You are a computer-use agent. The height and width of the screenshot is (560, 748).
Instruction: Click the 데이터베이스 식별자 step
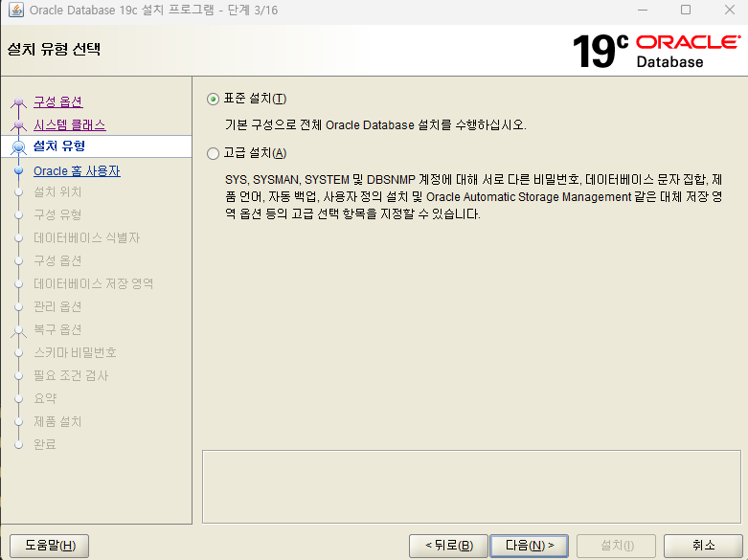coord(86,237)
